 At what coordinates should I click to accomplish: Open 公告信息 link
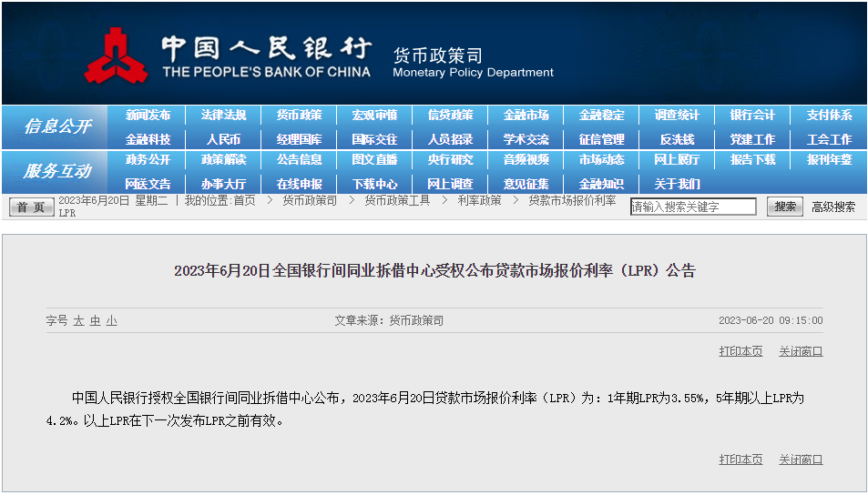tap(300, 160)
